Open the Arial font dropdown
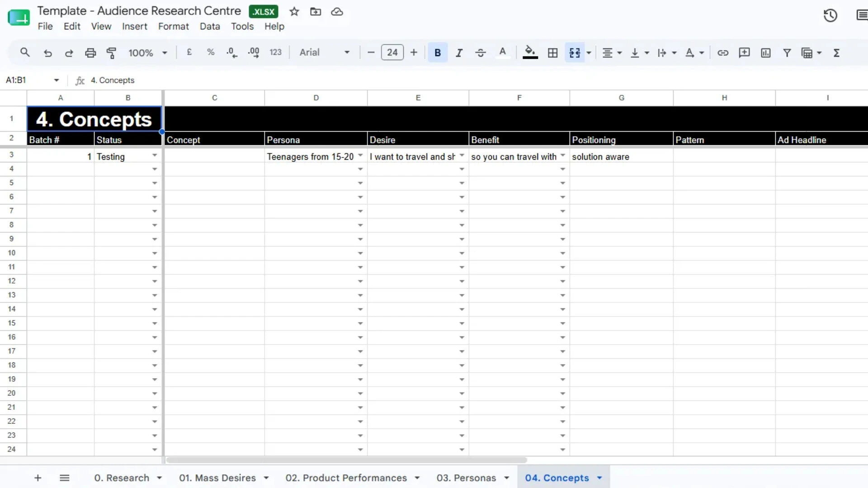Screen dimensions: 868x488 coord(325,52)
